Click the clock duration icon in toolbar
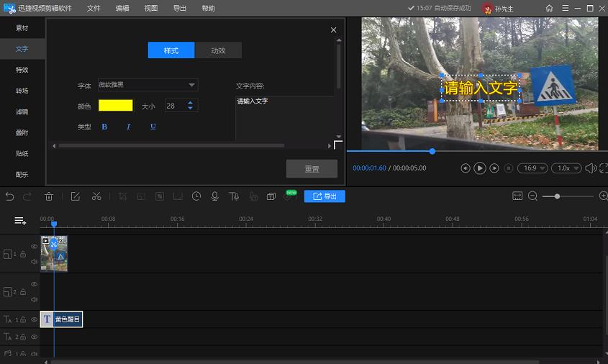Screen dimensions: 608x364 pyautogui.click(x=196, y=196)
